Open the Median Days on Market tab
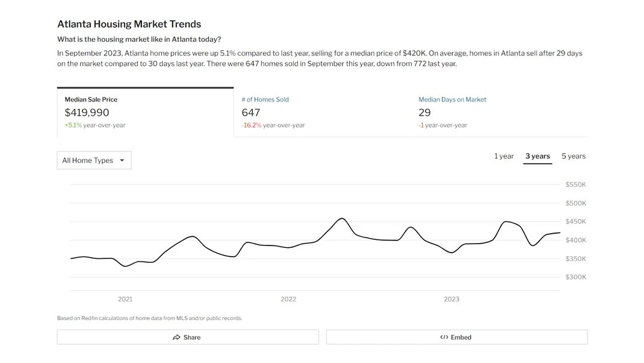Screen dimensions: 644x363 coord(452,100)
